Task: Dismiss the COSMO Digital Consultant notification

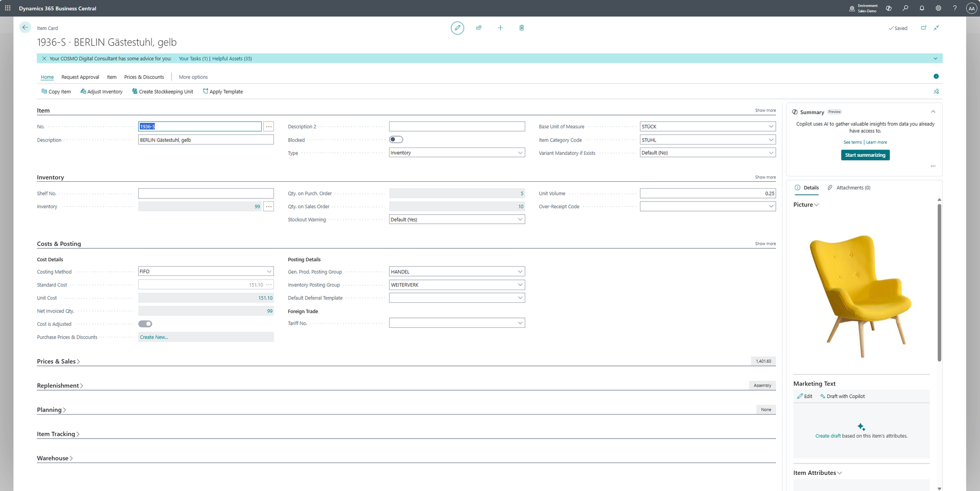Action: click(x=44, y=59)
